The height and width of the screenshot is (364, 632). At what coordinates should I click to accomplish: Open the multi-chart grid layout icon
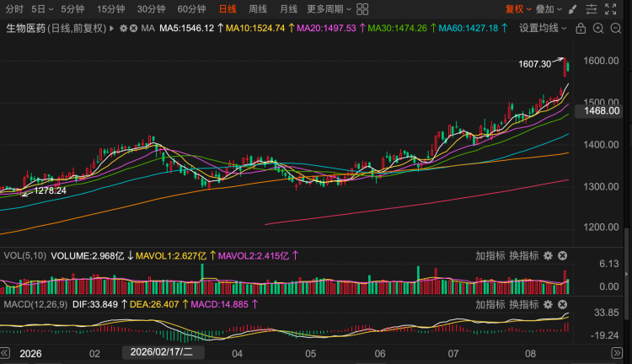point(362,9)
